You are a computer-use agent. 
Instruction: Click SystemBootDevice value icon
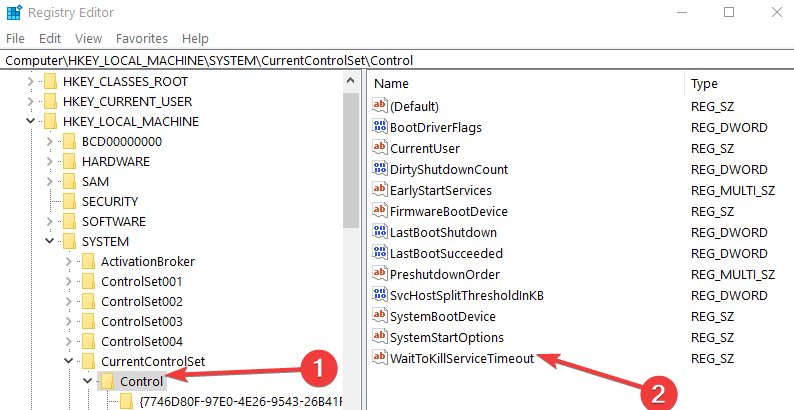[380, 316]
